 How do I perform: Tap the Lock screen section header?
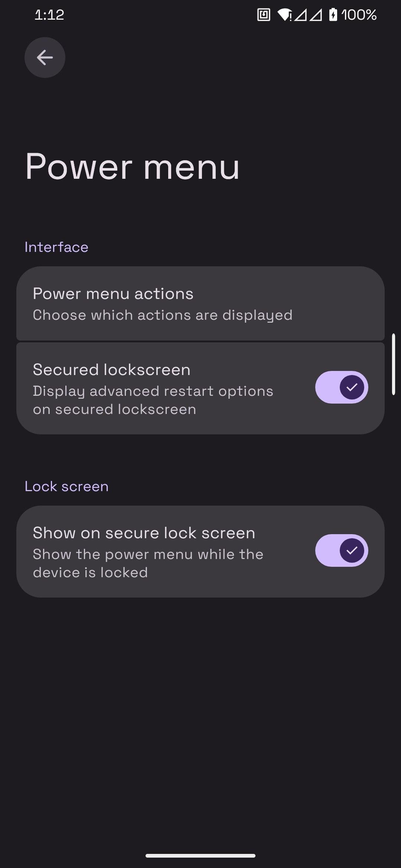[66, 486]
